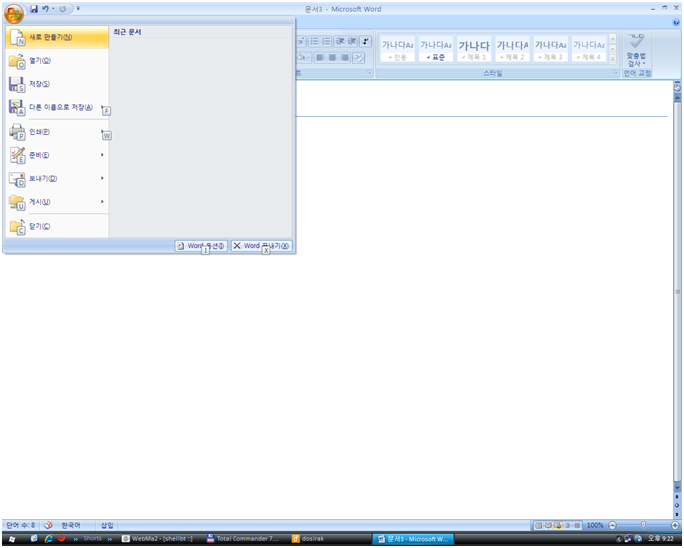The image size is (684, 548).
Task: Click the Redo icon in quick access toolbar
Action: click(x=63, y=9)
